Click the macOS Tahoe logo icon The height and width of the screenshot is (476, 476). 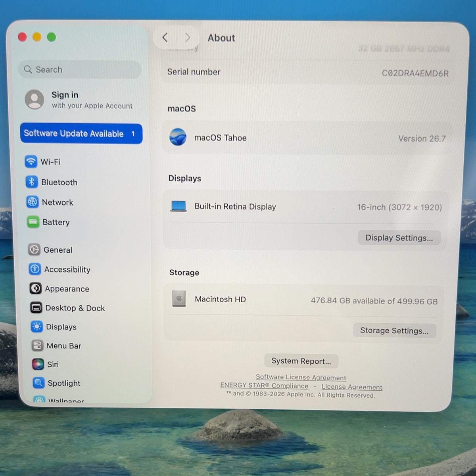[178, 137]
